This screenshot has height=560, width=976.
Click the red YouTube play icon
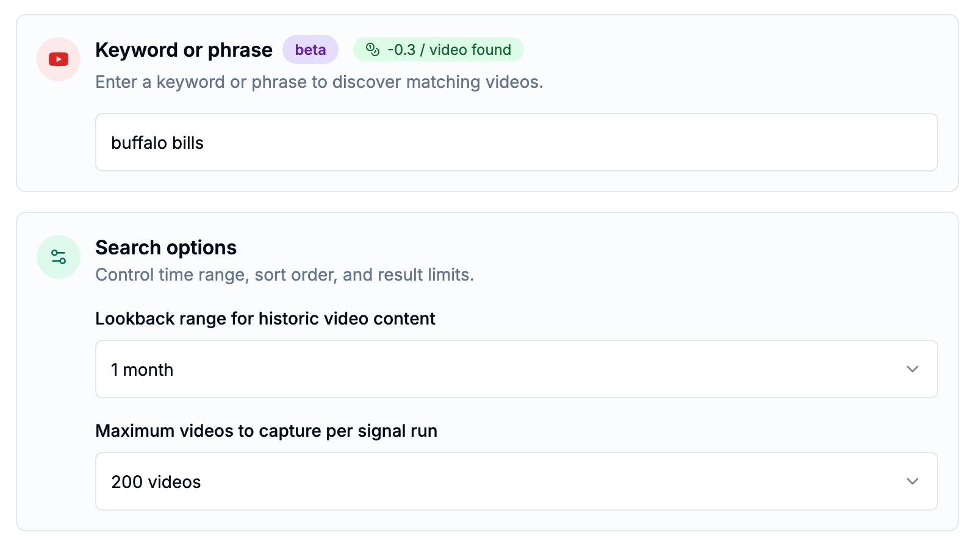coord(59,59)
